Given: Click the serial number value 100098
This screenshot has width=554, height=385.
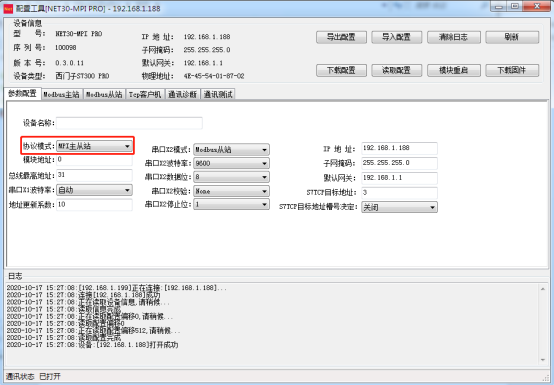Looking at the screenshot, I should (66, 48).
